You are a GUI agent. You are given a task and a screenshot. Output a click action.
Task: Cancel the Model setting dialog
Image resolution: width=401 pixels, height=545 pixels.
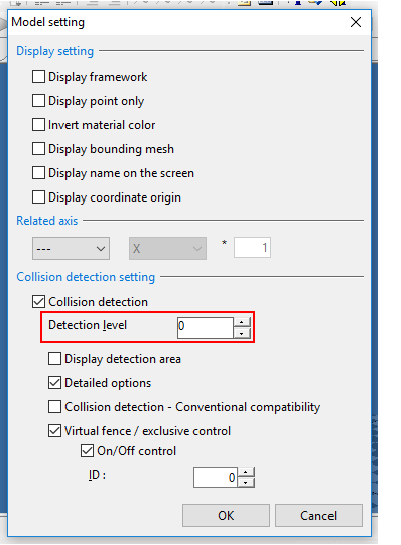pyautogui.click(x=319, y=515)
